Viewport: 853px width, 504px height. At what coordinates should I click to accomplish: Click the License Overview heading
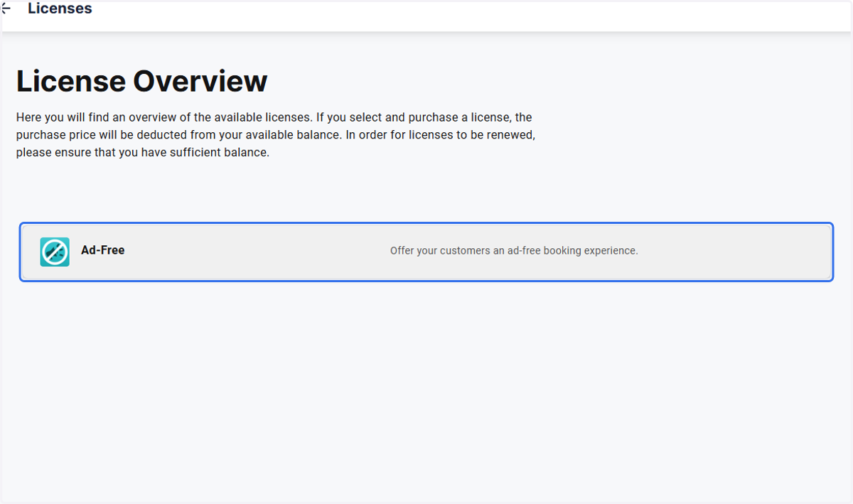click(x=142, y=81)
